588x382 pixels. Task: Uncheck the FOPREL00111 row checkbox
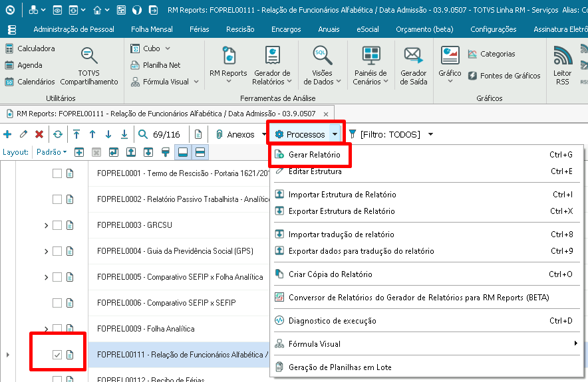pyautogui.click(x=57, y=355)
